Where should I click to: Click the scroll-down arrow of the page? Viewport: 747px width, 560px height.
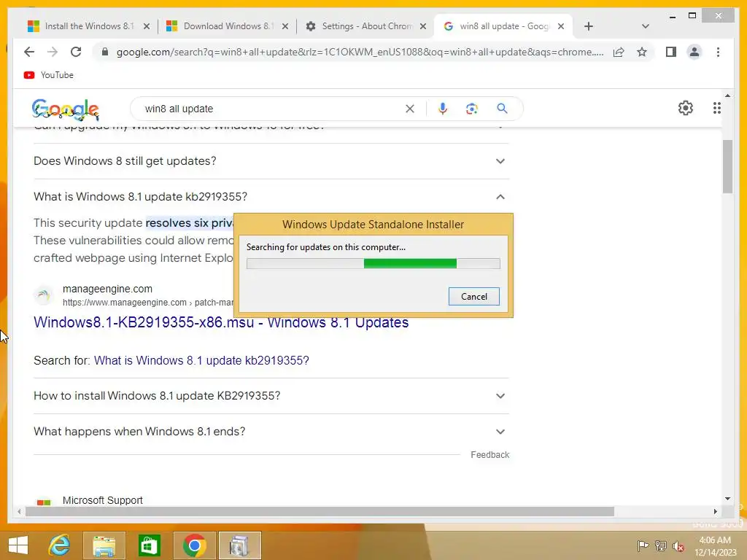click(727, 499)
